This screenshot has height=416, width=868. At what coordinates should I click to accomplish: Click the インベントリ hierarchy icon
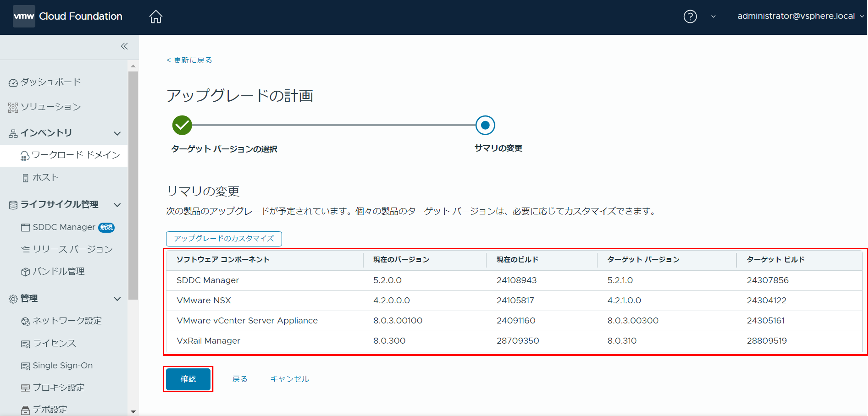[13, 133]
